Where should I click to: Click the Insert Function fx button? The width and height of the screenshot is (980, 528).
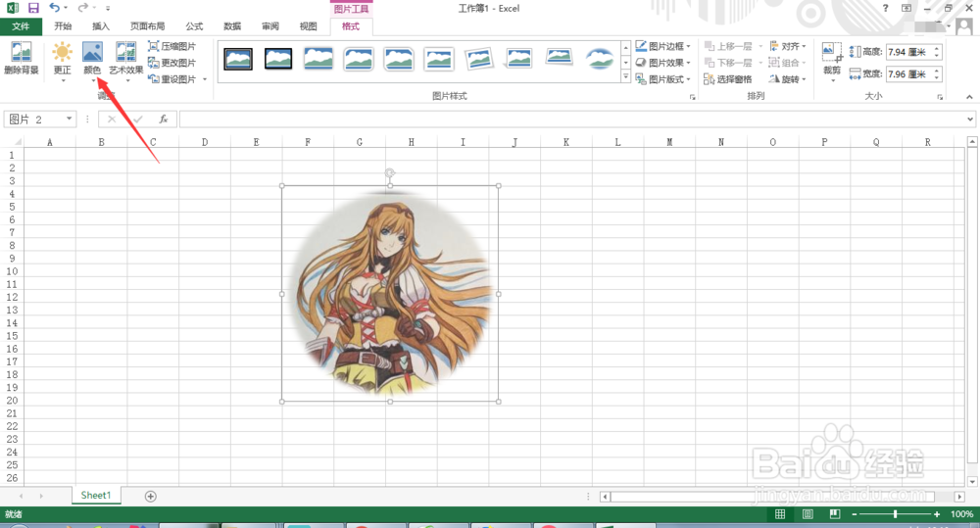164,119
